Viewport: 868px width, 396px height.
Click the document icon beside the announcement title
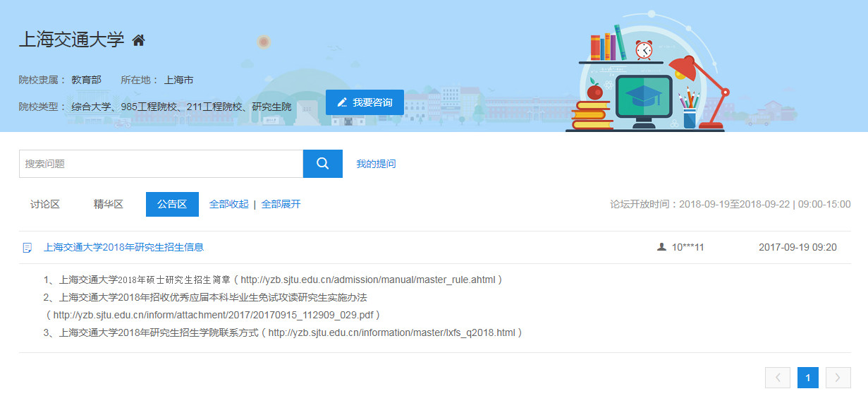27,248
